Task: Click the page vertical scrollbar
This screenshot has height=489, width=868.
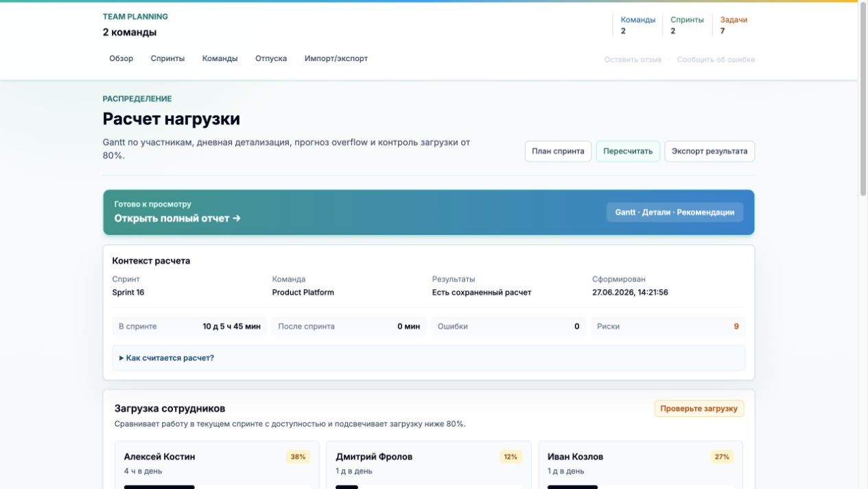Action: 863,244
